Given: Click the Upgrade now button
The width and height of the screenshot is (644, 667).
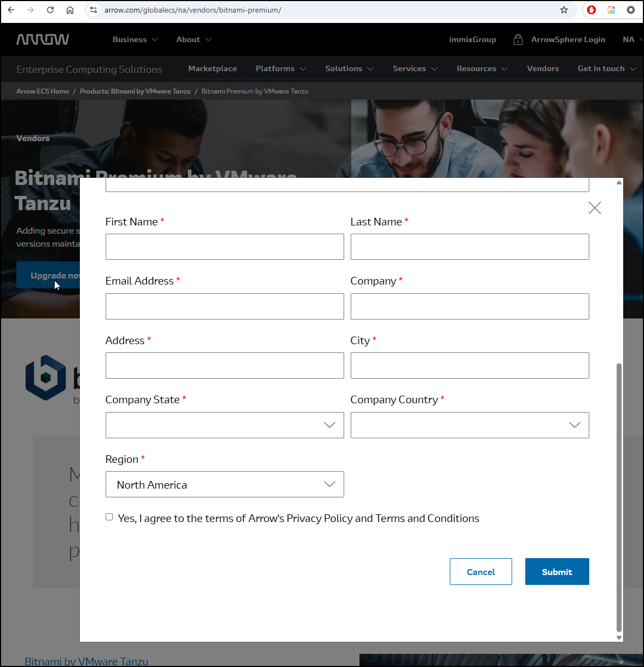Looking at the screenshot, I should pos(49,275).
